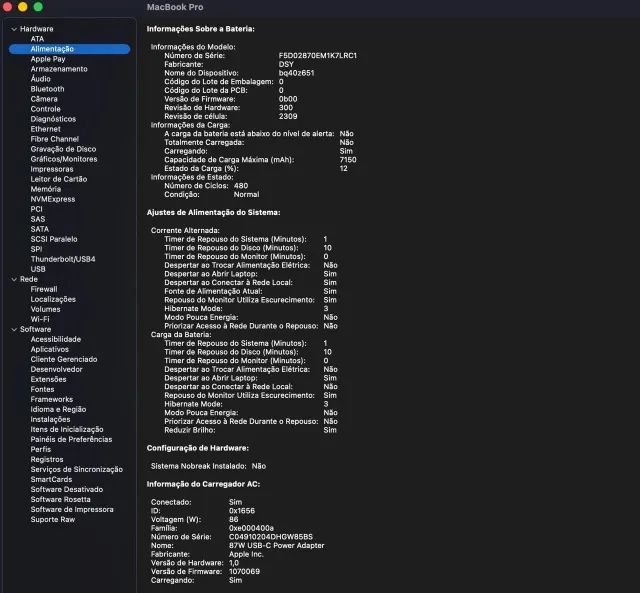Click the charger ID 0x1656
The width and height of the screenshot is (640, 593).
242,511
